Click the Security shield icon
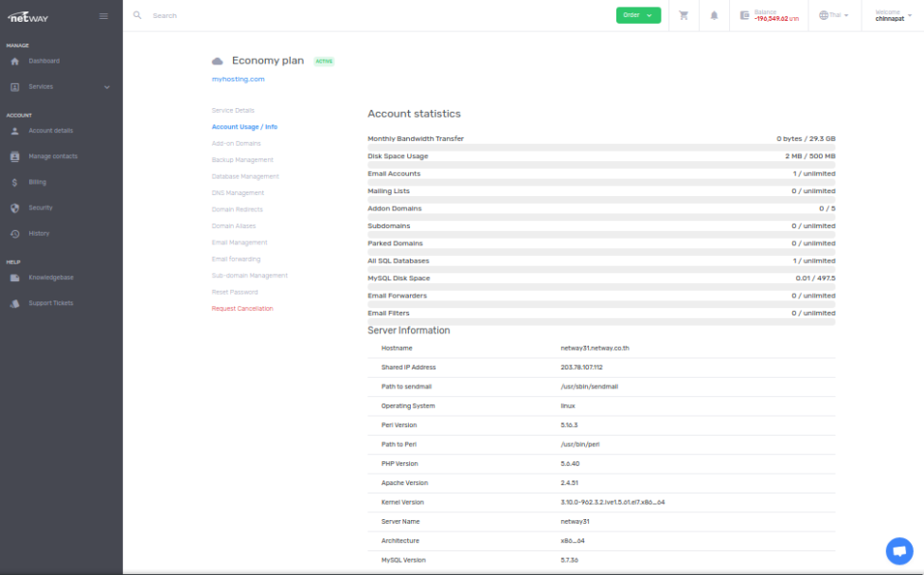924x575 pixels. 15,208
